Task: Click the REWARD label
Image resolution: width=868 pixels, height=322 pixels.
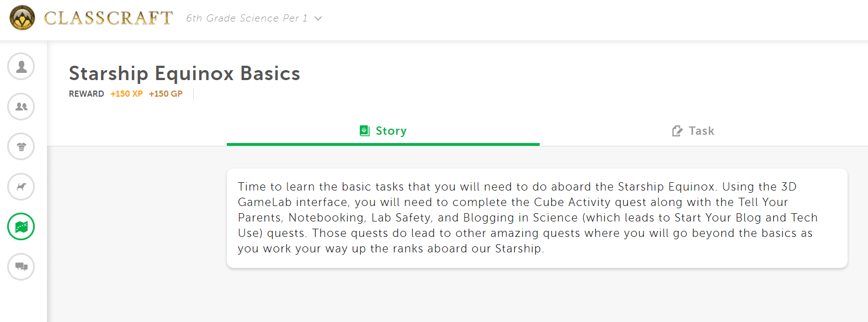Action: click(x=87, y=94)
